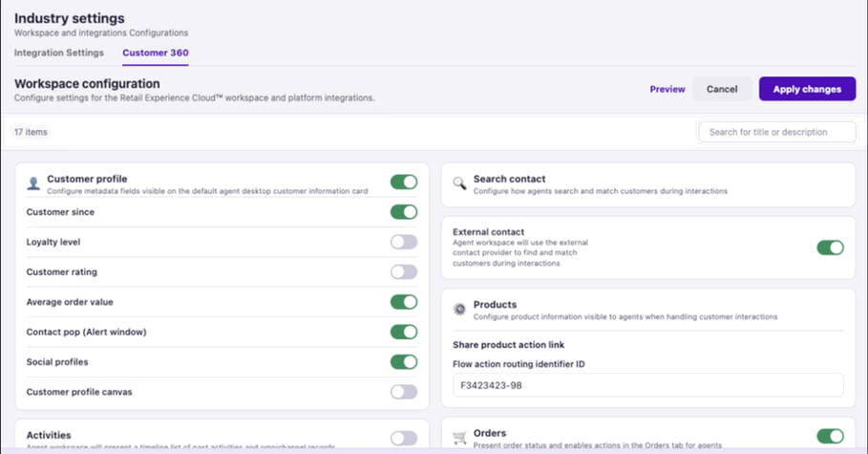Turn on the Activities toggle
This screenshot has width=868, height=454.
pyautogui.click(x=404, y=438)
